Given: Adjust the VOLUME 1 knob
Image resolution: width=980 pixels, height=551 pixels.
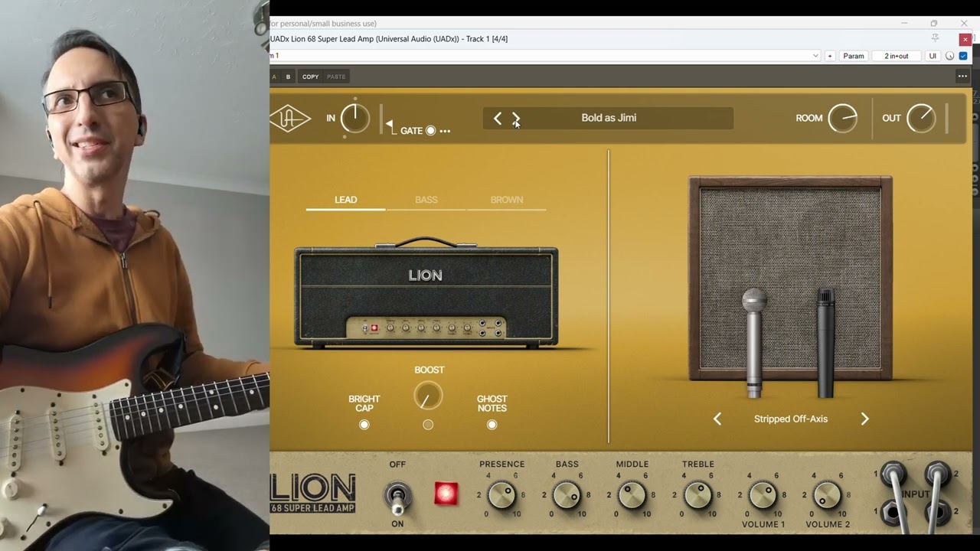Looking at the screenshot, I should click(x=763, y=495).
